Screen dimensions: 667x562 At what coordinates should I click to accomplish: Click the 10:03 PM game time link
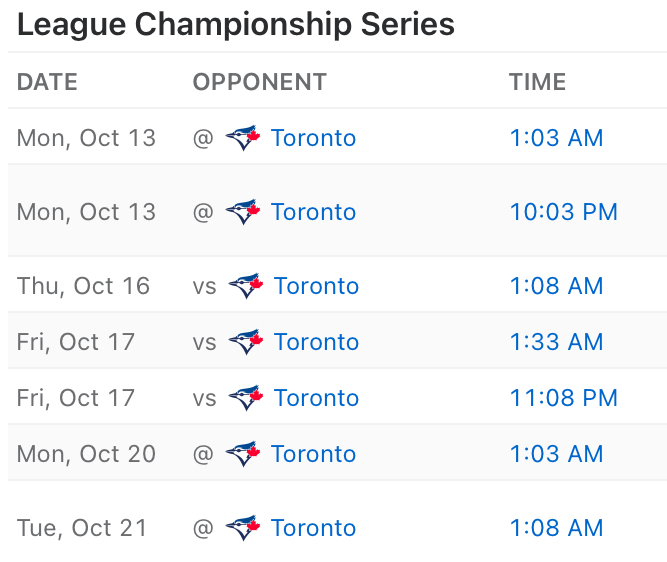[x=563, y=212]
